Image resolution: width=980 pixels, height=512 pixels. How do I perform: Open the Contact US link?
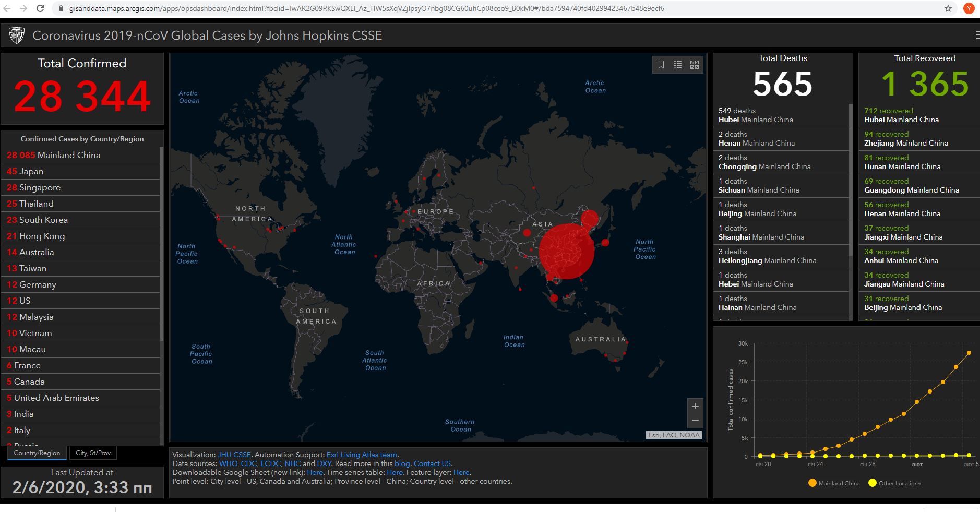(x=432, y=463)
